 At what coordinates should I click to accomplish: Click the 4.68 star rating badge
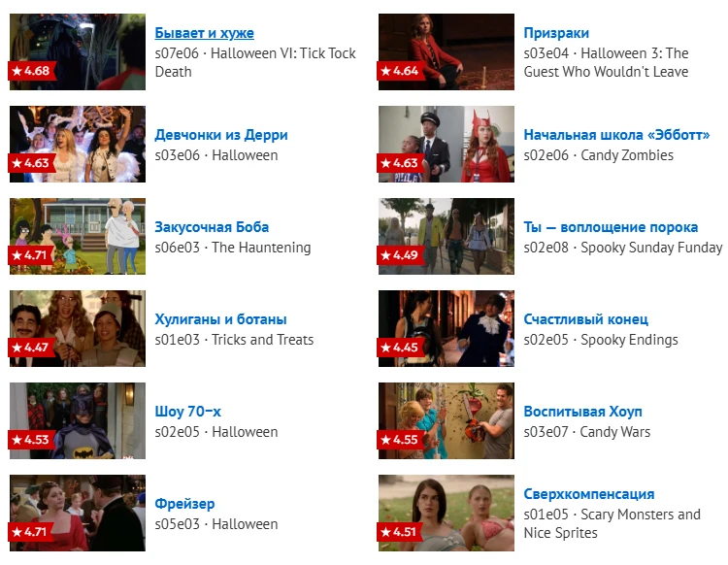32,71
